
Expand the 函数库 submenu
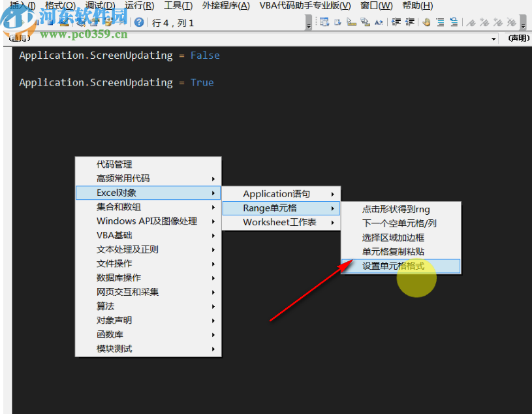pos(148,334)
